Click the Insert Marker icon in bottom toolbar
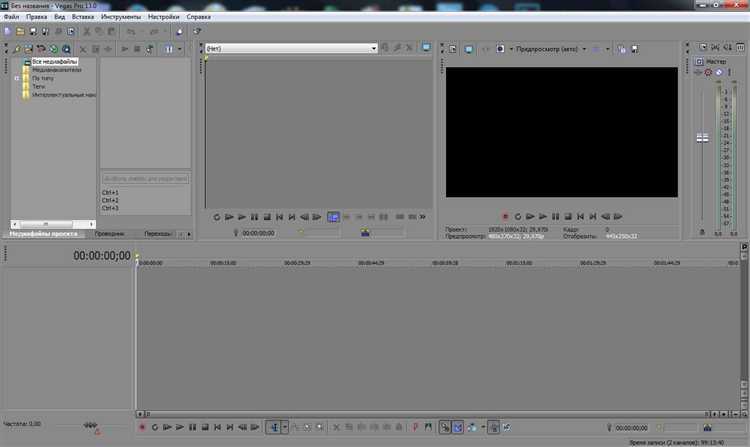The width and height of the screenshot is (750, 447). (x=415, y=427)
